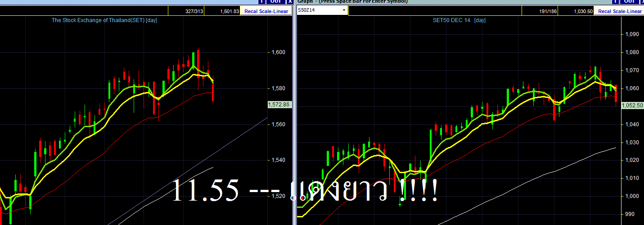Click the 1,070 price axis label
Viewport: 644px width, 225px height.
coord(633,70)
